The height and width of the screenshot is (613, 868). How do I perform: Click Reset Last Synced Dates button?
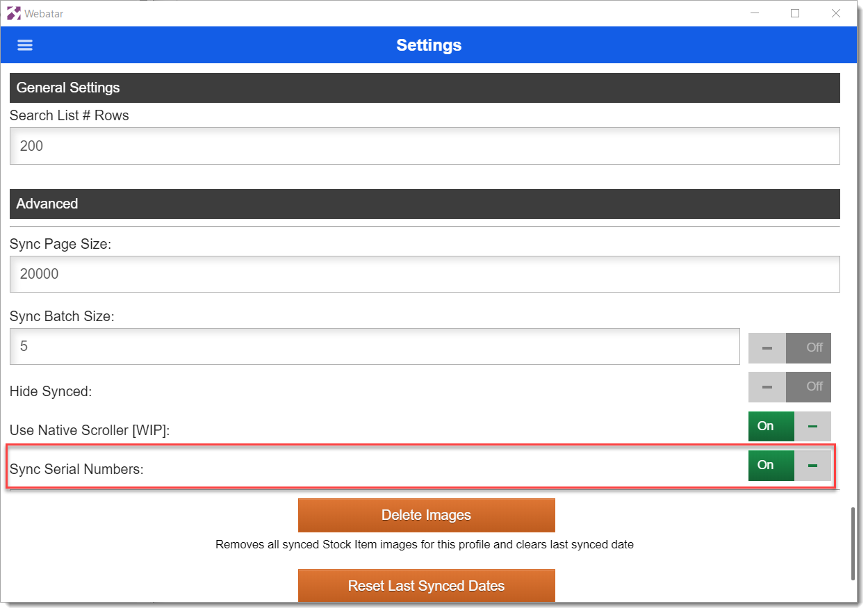click(x=426, y=586)
